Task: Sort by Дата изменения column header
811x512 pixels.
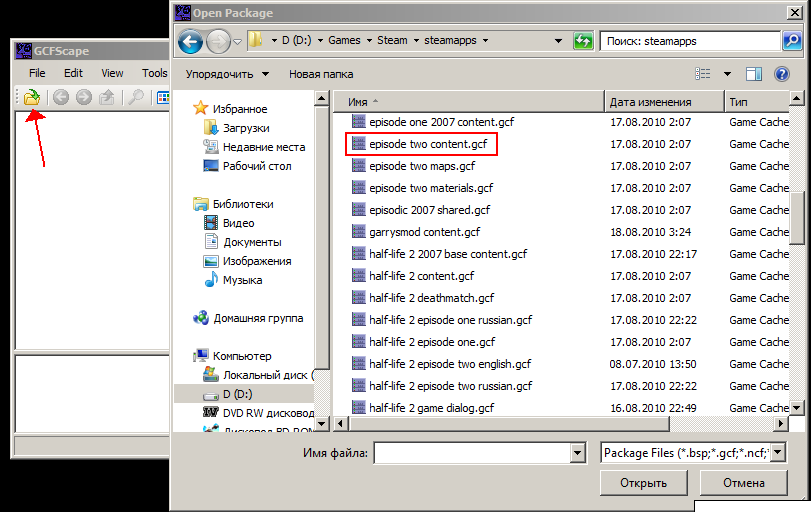Action: (664, 102)
